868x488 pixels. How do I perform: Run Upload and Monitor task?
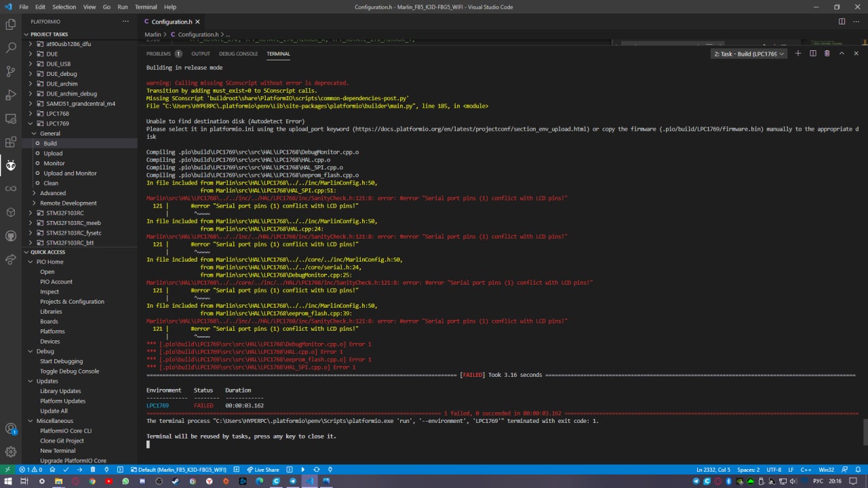[80, 174]
